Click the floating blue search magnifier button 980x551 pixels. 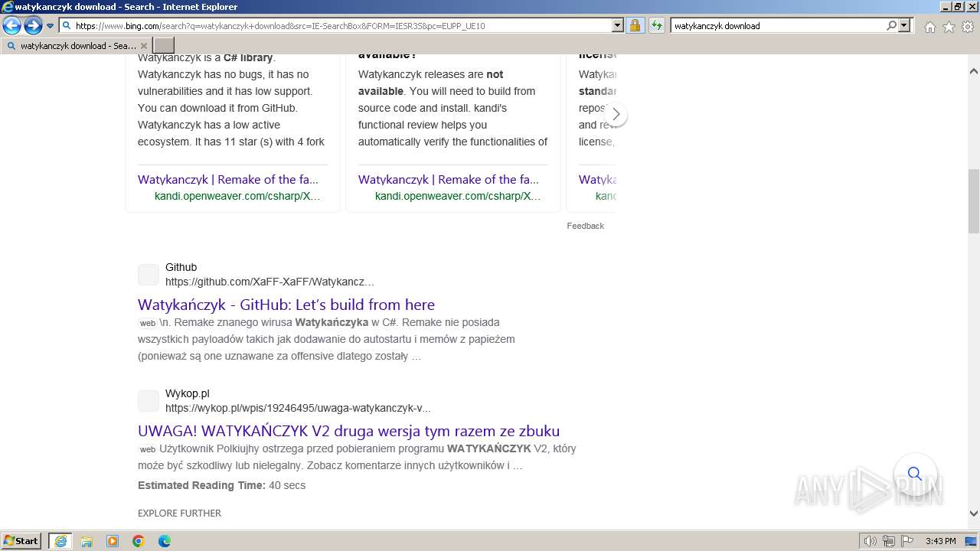[915, 474]
